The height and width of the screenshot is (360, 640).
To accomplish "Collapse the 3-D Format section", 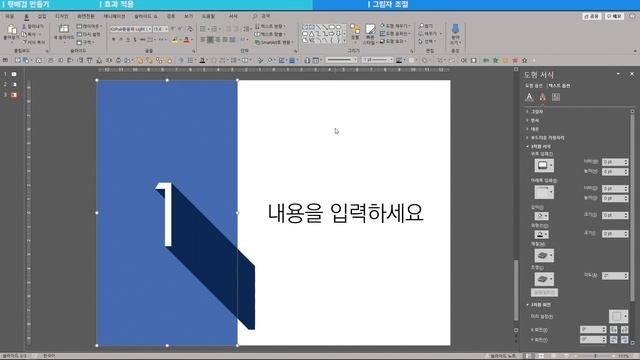I will coord(538,146).
